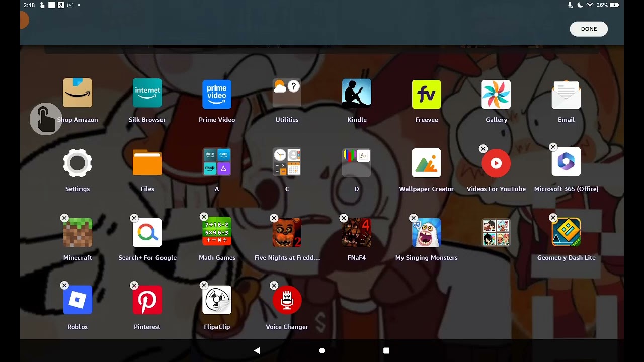Open Settings gear app
This screenshot has height=362, width=644.
tap(77, 163)
